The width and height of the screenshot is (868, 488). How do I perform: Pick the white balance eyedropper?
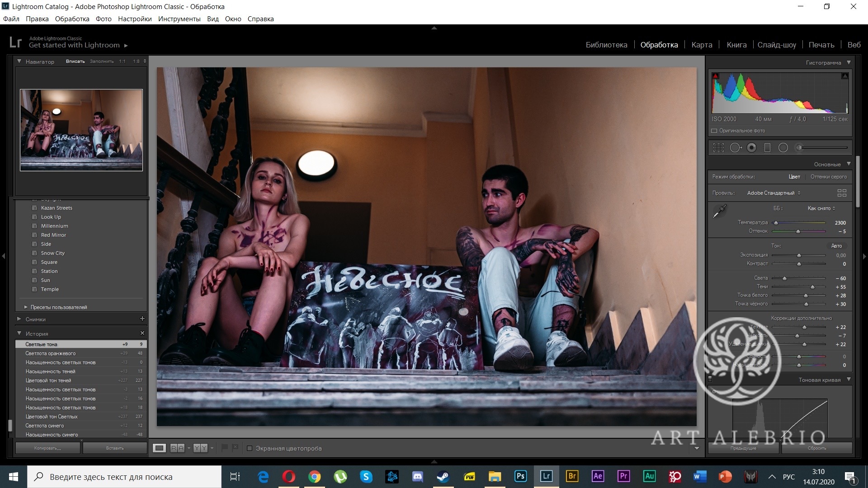pyautogui.click(x=719, y=211)
